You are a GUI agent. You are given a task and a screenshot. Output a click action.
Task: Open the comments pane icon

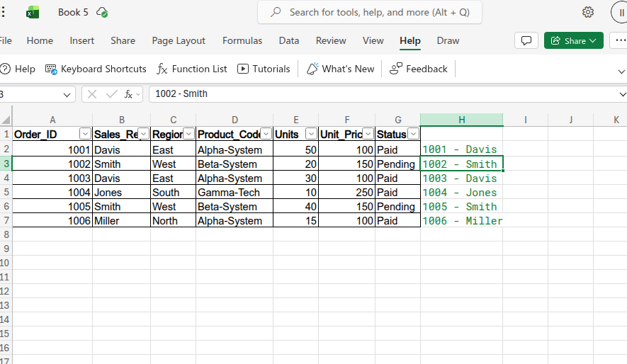[x=526, y=41]
